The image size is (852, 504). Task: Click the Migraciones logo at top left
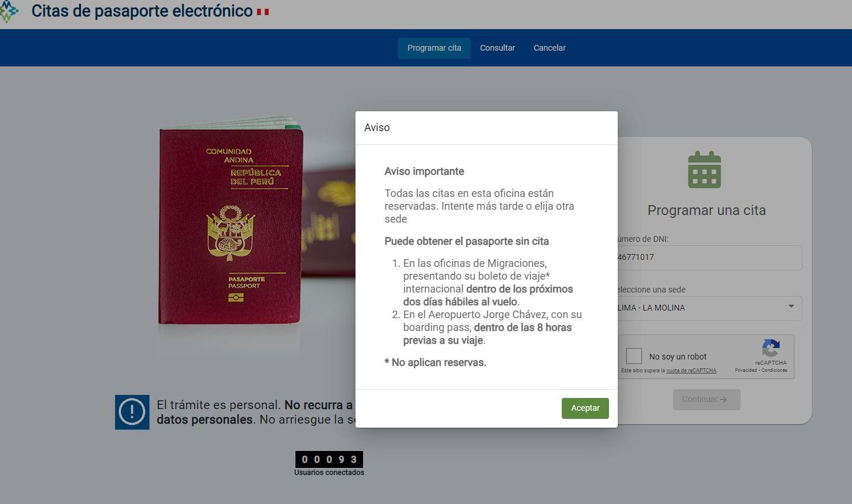(x=8, y=11)
